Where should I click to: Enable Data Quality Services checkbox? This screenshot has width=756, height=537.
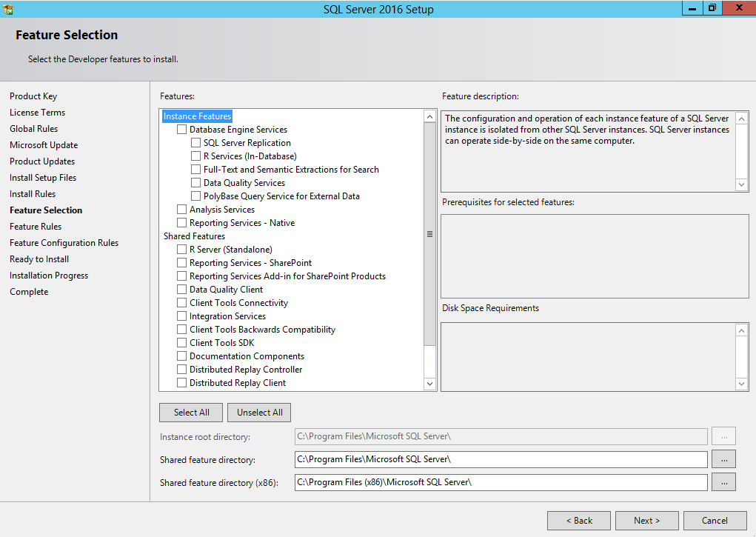195,183
